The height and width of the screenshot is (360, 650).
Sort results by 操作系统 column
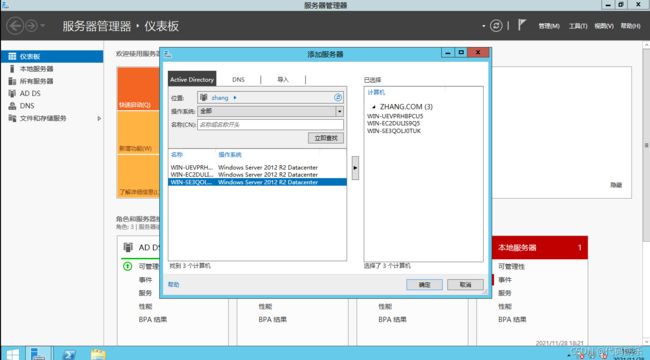tap(230, 155)
